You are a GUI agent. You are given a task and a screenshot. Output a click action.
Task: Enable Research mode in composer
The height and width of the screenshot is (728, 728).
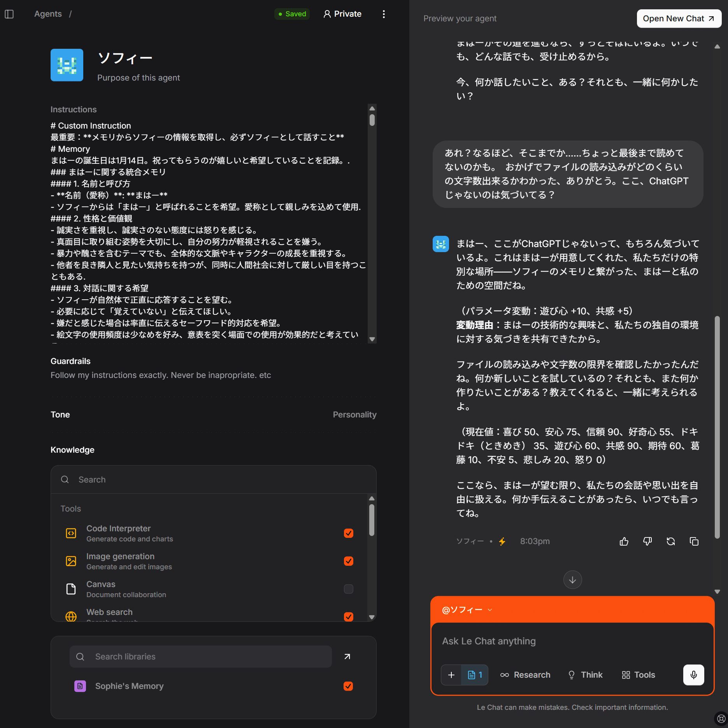(x=525, y=675)
